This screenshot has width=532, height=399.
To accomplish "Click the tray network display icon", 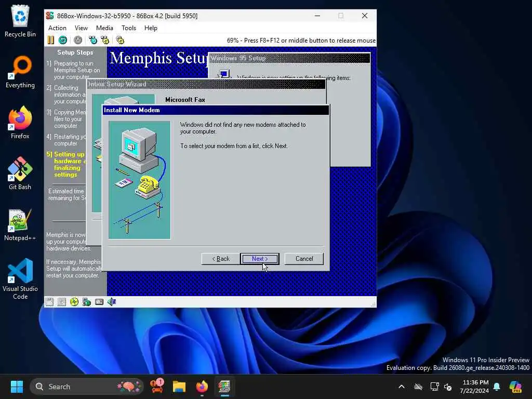I will pyautogui.click(x=434, y=387).
